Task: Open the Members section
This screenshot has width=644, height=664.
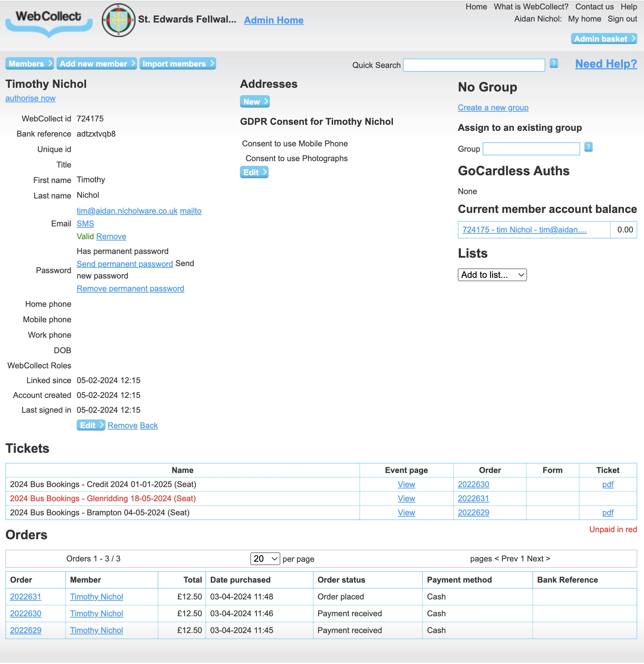Action: (29, 64)
